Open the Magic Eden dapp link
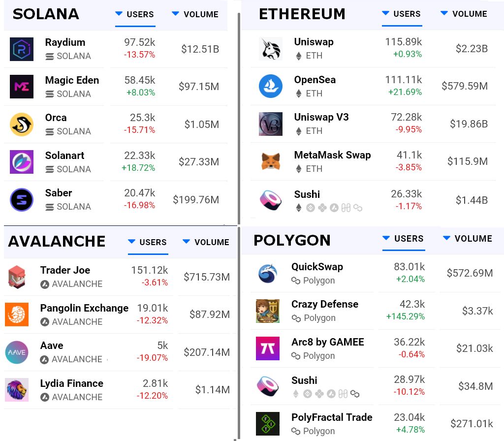The image size is (504, 441). pyautogui.click(x=72, y=80)
